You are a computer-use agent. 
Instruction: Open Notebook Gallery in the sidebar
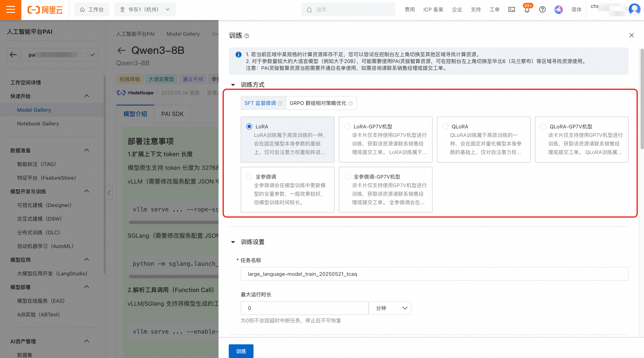pos(38,124)
